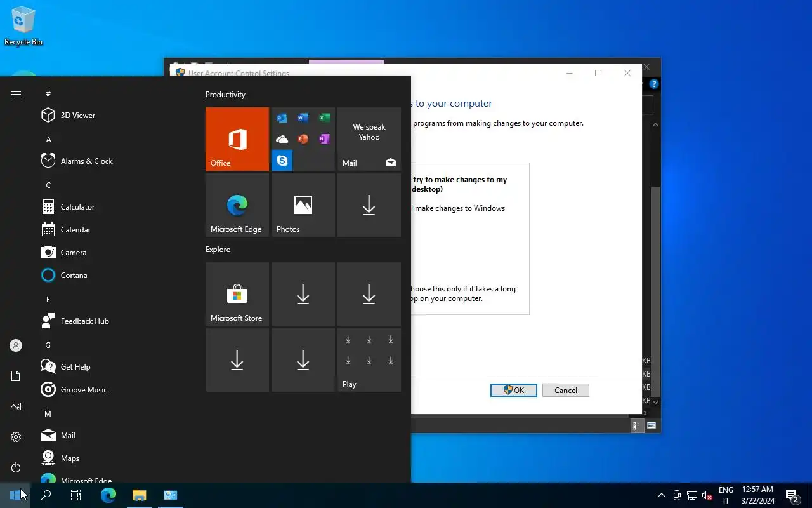Open 3D Viewer from the app list

(114, 116)
